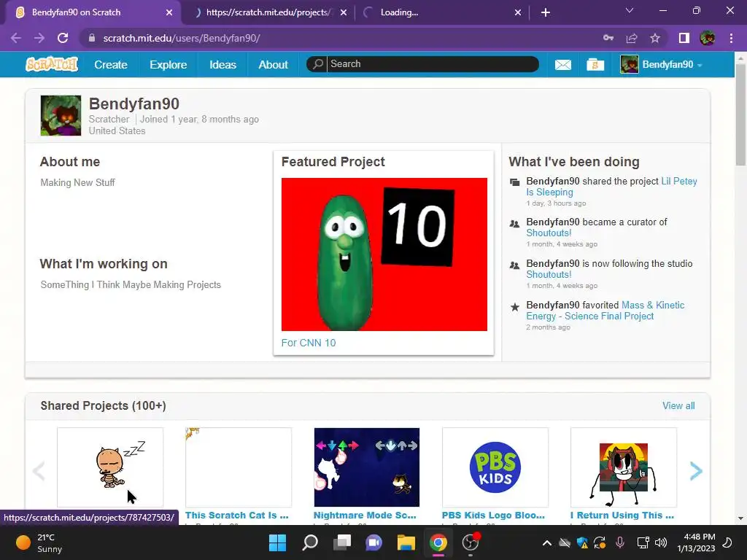This screenshot has width=747, height=560.
Task: Open Mass & Kinetic Energy project link
Action: click(605, 311)
